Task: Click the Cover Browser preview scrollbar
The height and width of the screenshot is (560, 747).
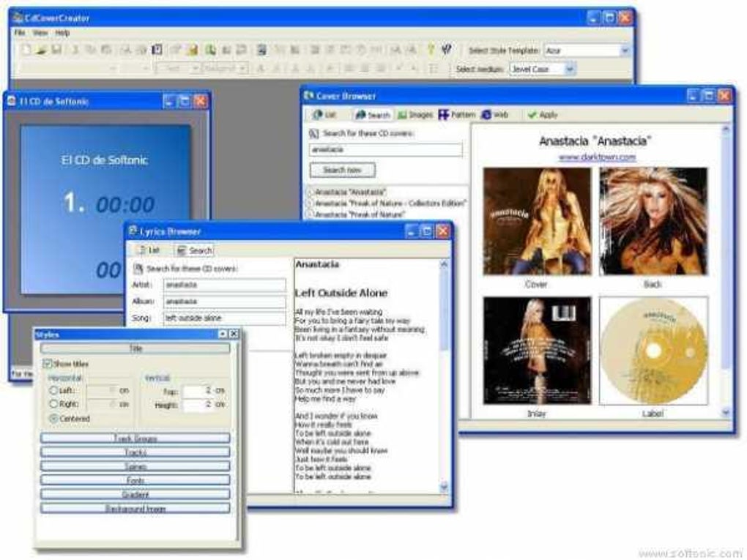Action: click(726, 270)
